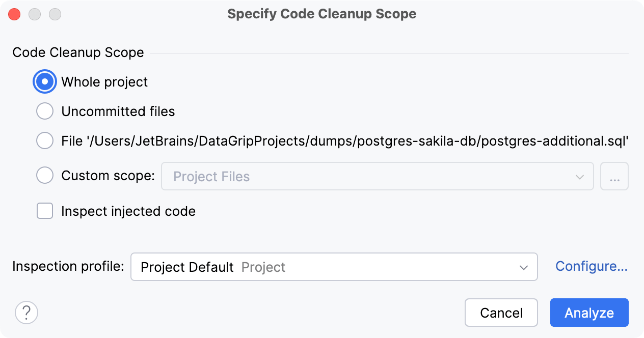Check the Inspect injected code checkbox
The image size is (644, 338).
[44, 211]
